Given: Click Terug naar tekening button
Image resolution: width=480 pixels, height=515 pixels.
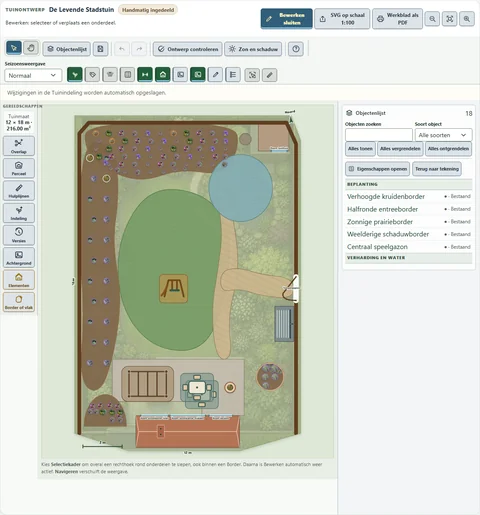Looking at the screenshot, I should [437, 169].
